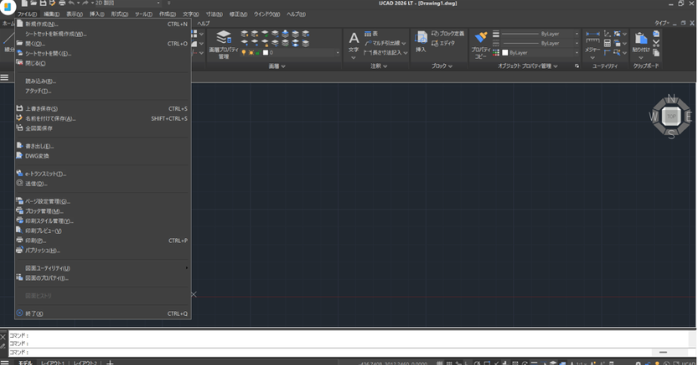The width and height of the screenshot is (698, 365).
Task: Expand the 注釈 panel title
Action: coord(379,66)
